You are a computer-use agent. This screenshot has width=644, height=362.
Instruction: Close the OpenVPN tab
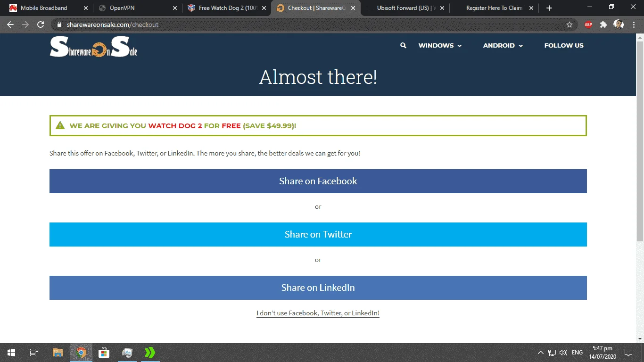pos(174,8)
